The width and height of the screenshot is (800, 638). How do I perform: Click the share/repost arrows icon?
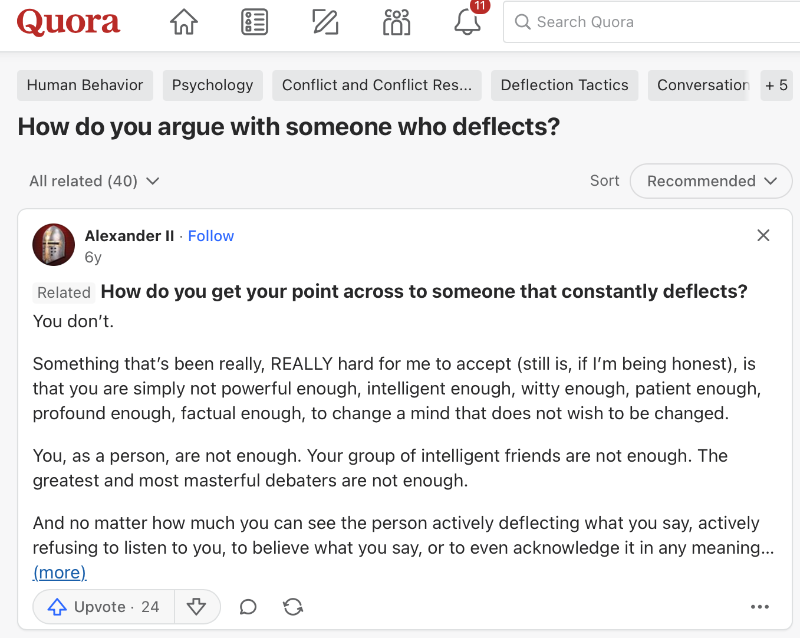click(x=293, y=607)
